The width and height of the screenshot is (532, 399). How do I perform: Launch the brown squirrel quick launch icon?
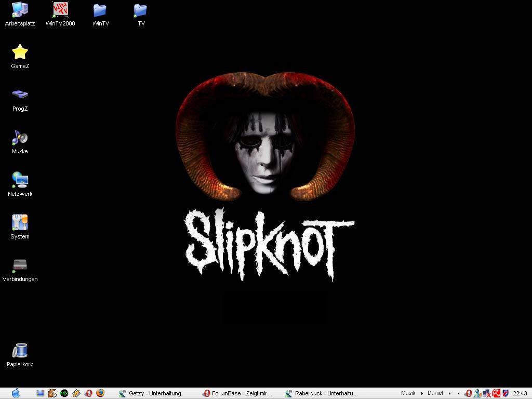(x=52, y=393)
